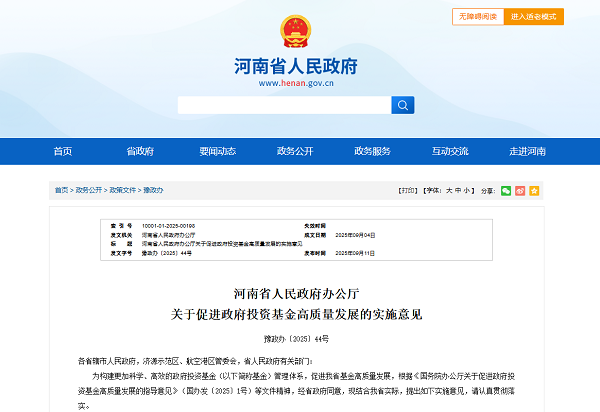Open the 政务服务 navigation item
Image resolution: width=600 pixels, height=412 pixels.
372,151
